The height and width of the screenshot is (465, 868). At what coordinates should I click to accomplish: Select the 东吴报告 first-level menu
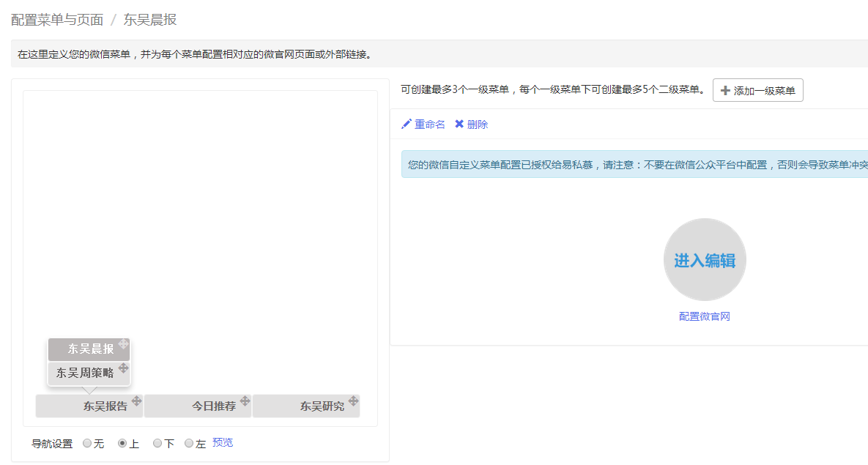tap(89, 406)
